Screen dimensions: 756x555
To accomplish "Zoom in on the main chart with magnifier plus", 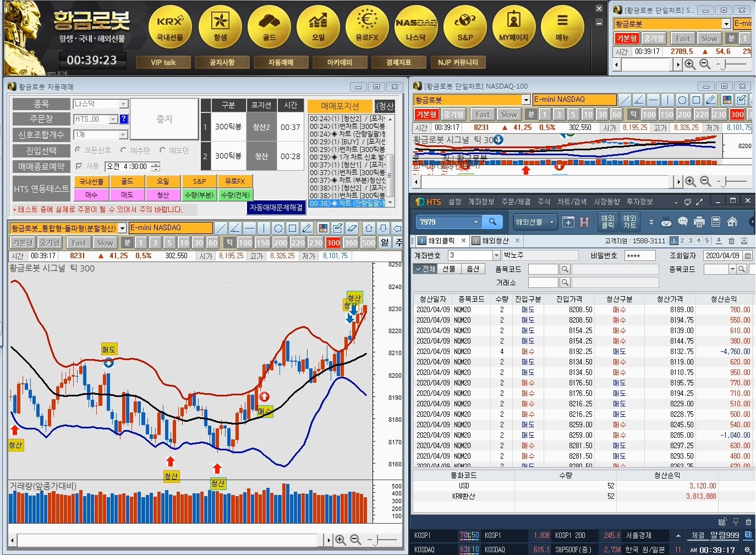I will 341,540.
